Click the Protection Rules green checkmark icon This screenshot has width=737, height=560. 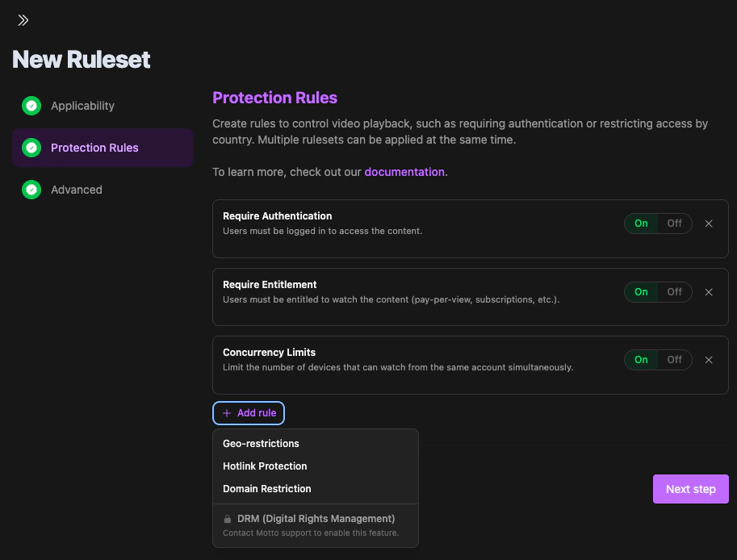point(31,148)
